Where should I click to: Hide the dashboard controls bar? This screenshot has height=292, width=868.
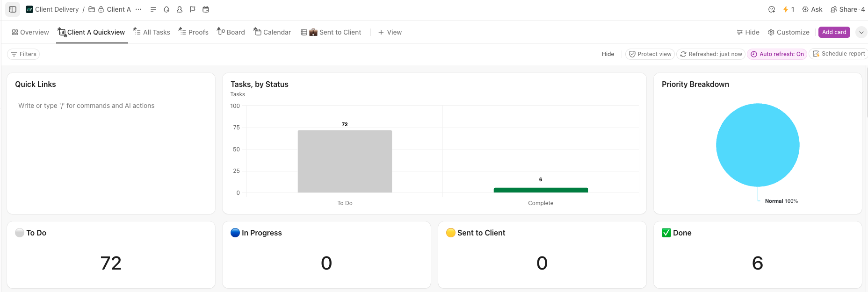[608, 54]
